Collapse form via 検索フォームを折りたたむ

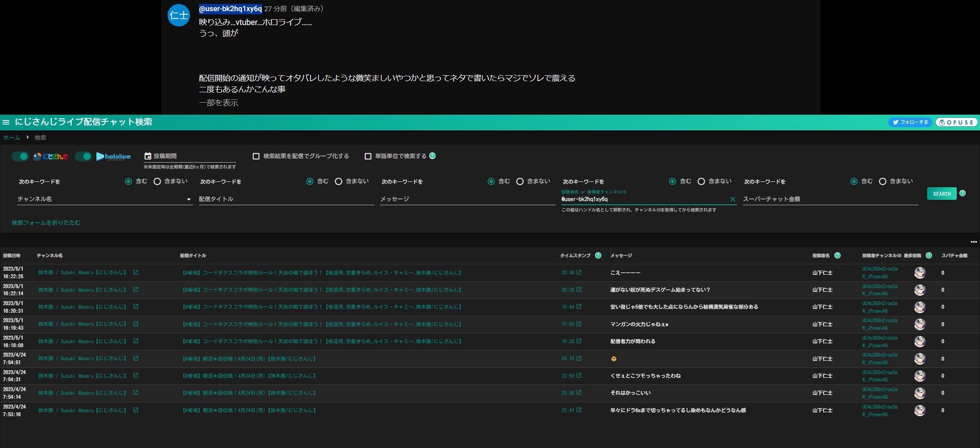(x=46, y=223)
